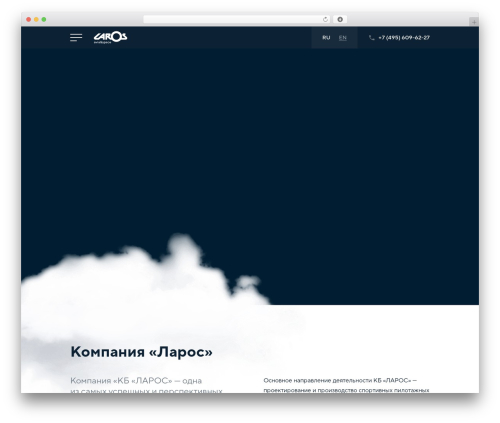Click the browser extension icon beside address bar
The height and width of the screenshot is (423, 500).
pyautogui.click(x=340, y=19)
